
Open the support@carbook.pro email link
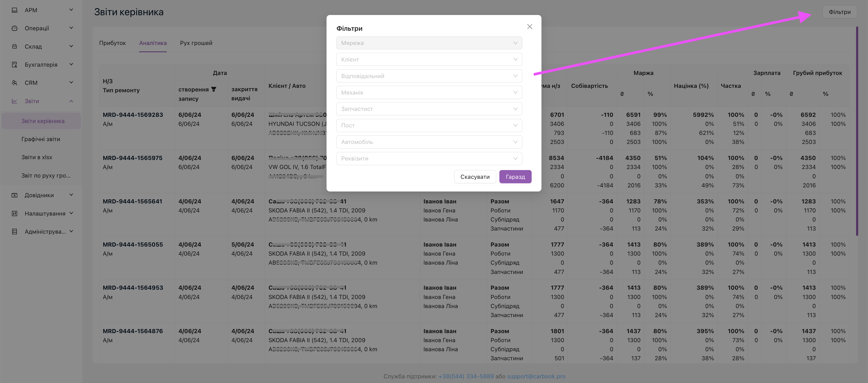536,376
